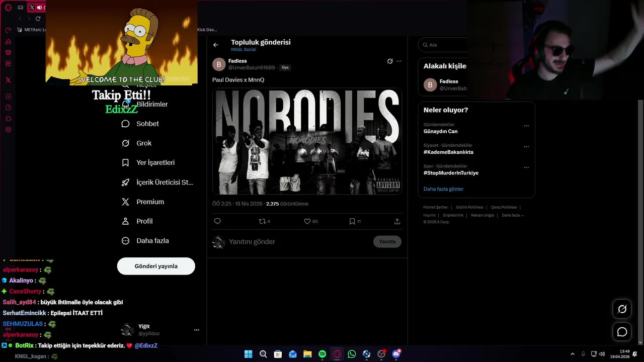Open the volume control in system tray
Image resolution: width=644 pixels, height=362 pixels.
(x=602, y=354)
